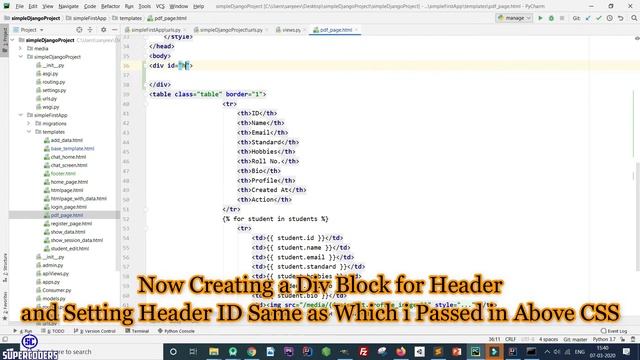Select pdf_page.html in project tree
This screenshot has width=640, height=360.
(67, 215)
